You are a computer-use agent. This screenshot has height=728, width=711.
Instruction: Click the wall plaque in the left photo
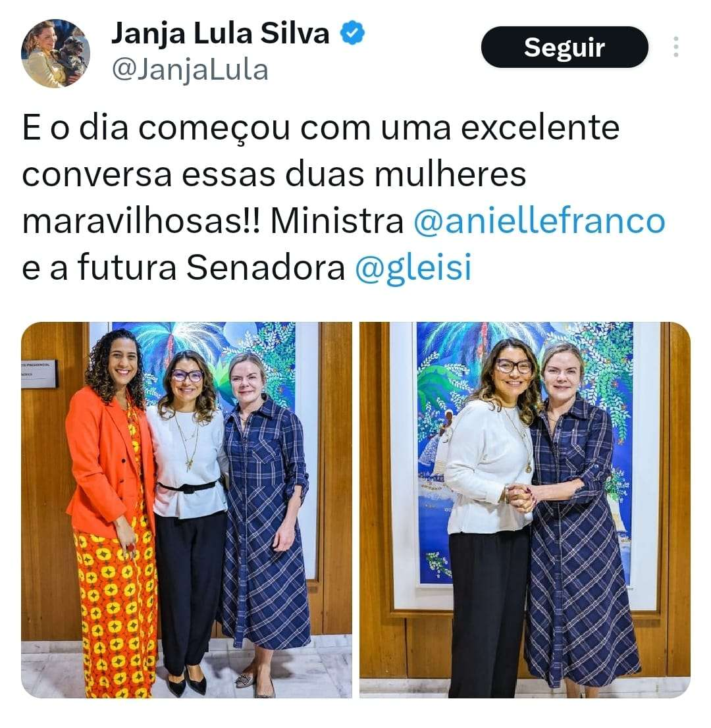pyautogui.click(x=39, y=373)
